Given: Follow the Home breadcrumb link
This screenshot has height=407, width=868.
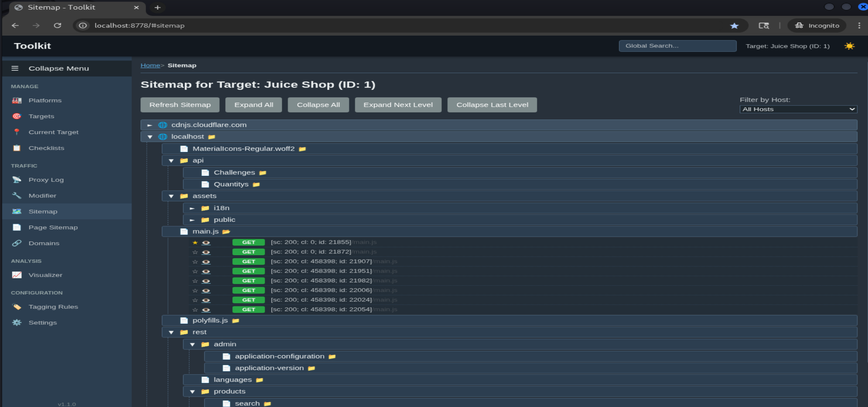Looking at the screenshot, I should 150,65.
